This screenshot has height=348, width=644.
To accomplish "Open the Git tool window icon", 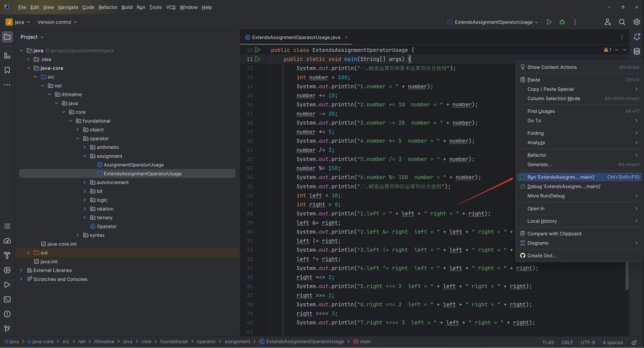I will coord(7,329).
